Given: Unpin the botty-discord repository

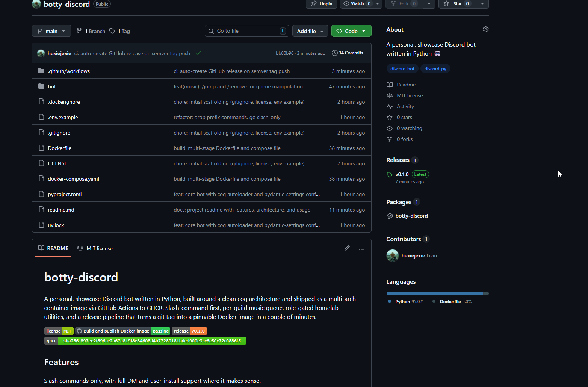Looking at the screenshot, I should click(x=322, y=4).
